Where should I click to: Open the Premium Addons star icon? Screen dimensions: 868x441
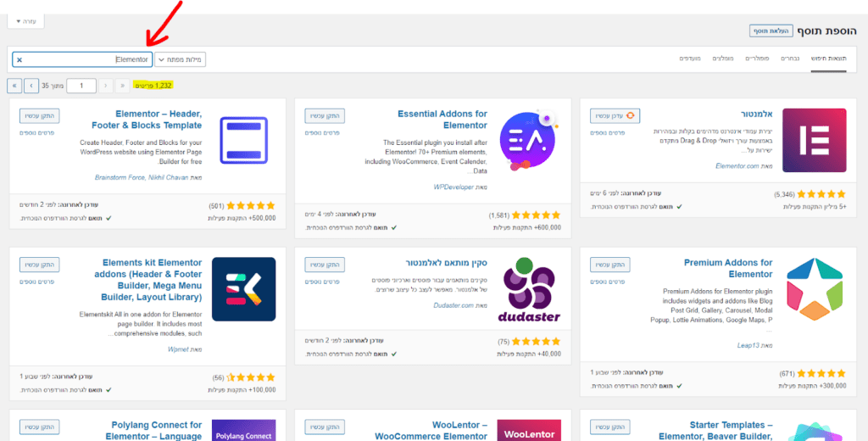pyautogui.click(x=815, y=288)
